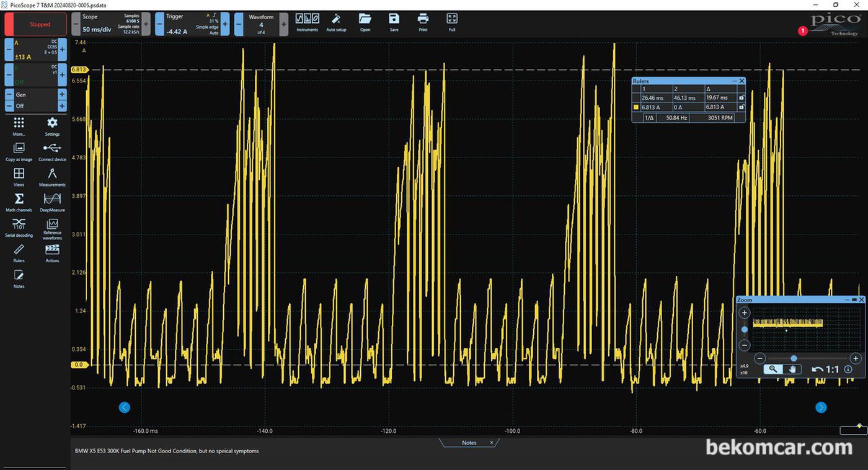Expand channel A options with plus button

pos(62,49)
